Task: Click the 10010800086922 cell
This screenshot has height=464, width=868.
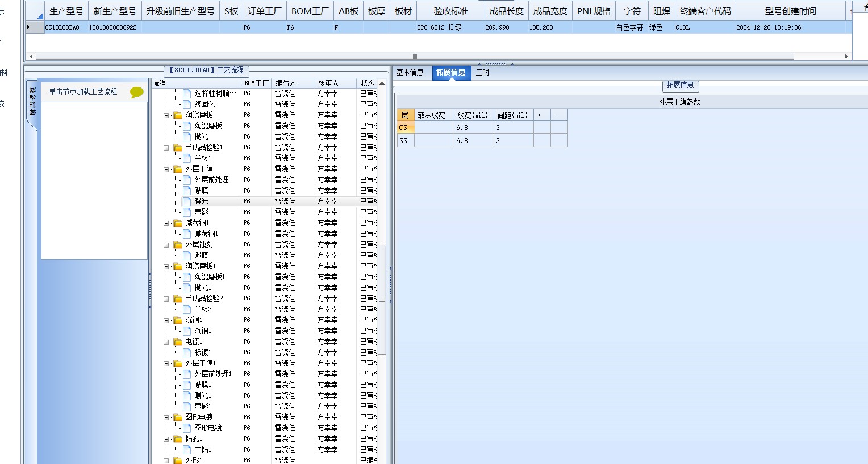Action: [x=115, y=27]
